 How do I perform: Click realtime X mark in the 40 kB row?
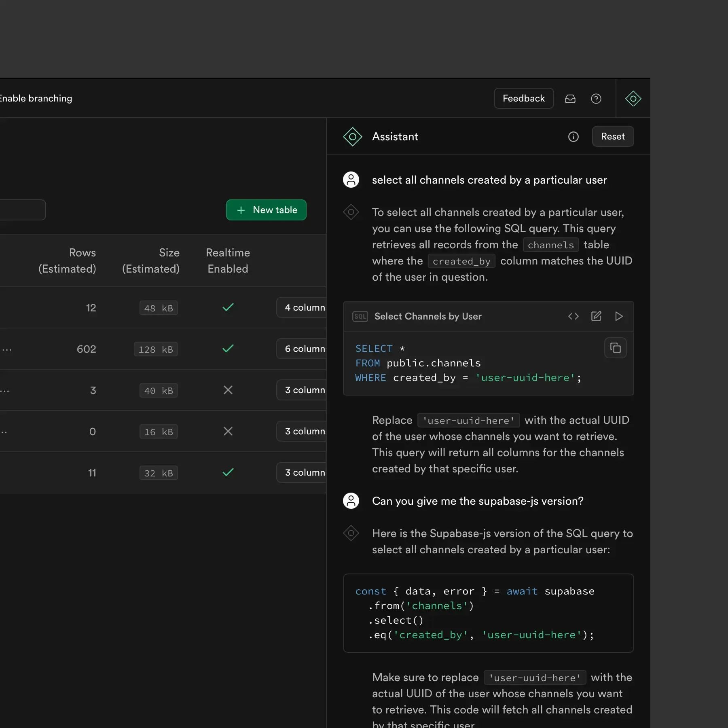[228, 390]
